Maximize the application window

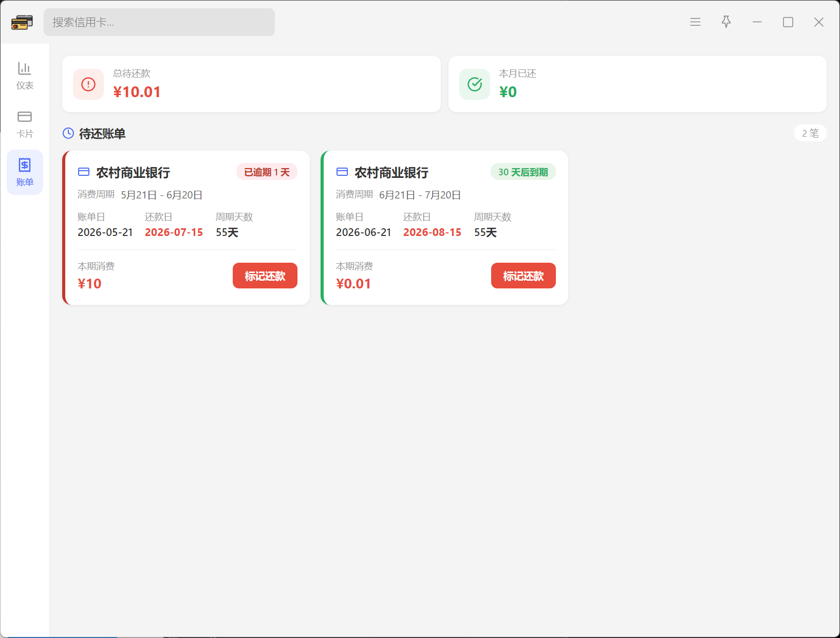coord(788,22)
